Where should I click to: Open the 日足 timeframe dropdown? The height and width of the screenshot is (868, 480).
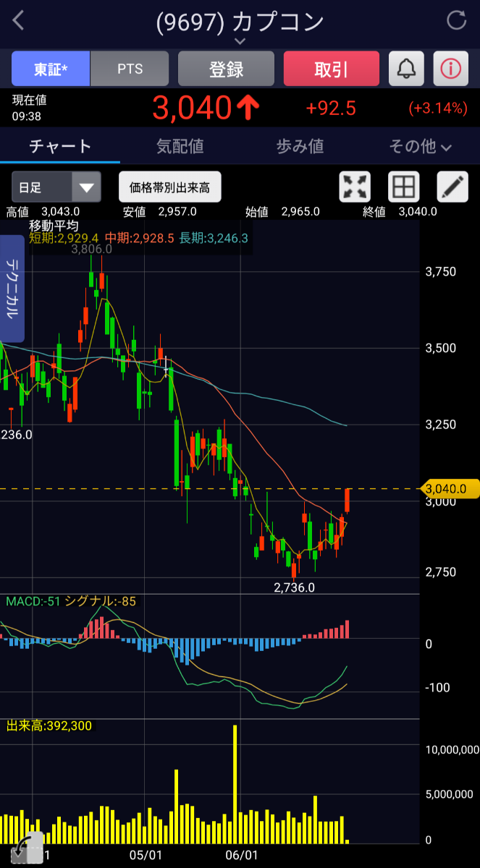[x=56, y=187]
